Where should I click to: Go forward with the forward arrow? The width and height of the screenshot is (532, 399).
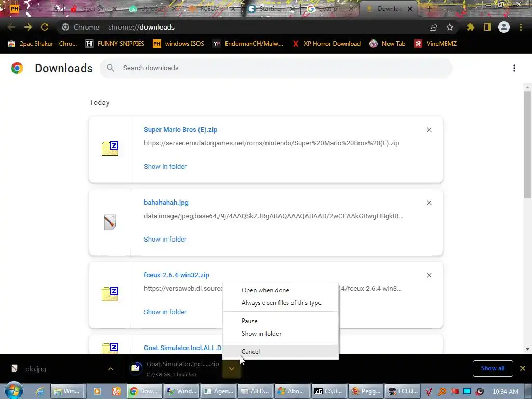[x=28, y=27]
